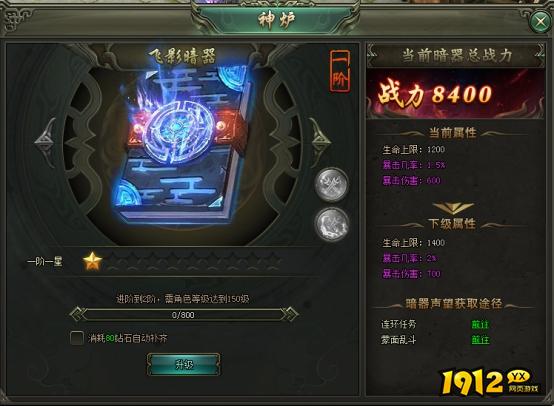Click the 1912YX logo
This screenshot has width=554, height=407.
click(490, 383)
